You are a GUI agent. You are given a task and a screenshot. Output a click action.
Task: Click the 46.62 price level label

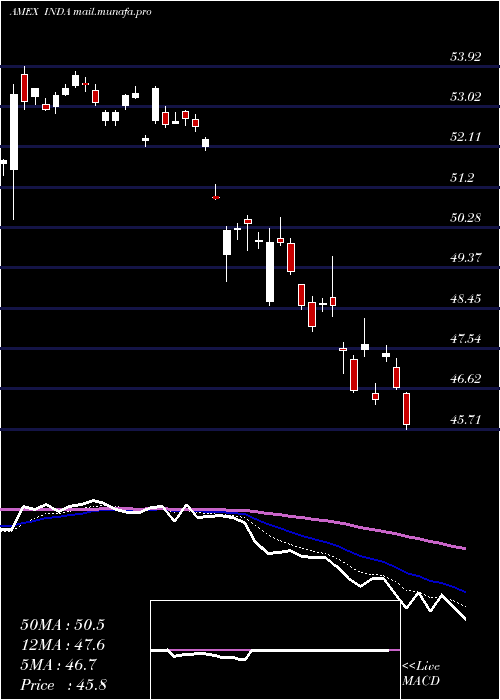pyautogui.click(x=466, y=379)
